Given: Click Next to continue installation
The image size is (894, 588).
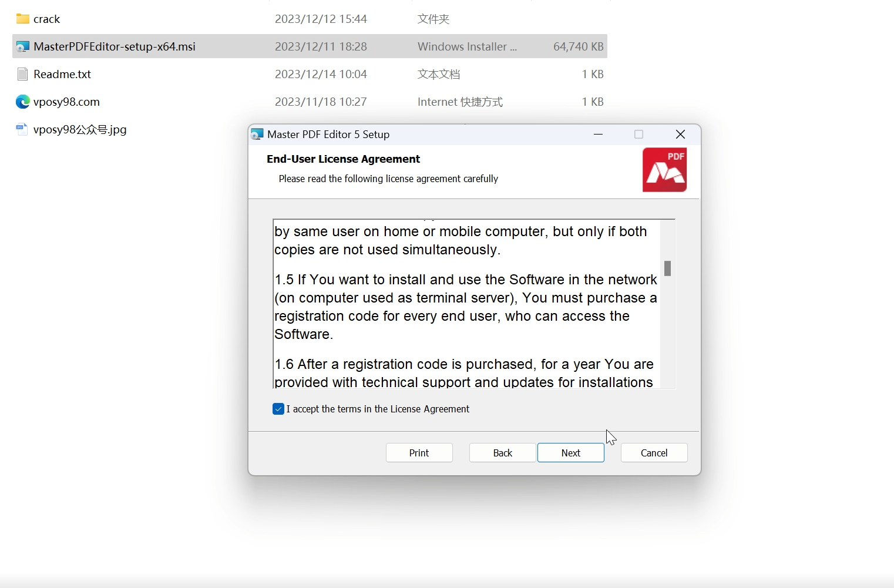Looking at the screenshot, I should (x=570, y=453).
